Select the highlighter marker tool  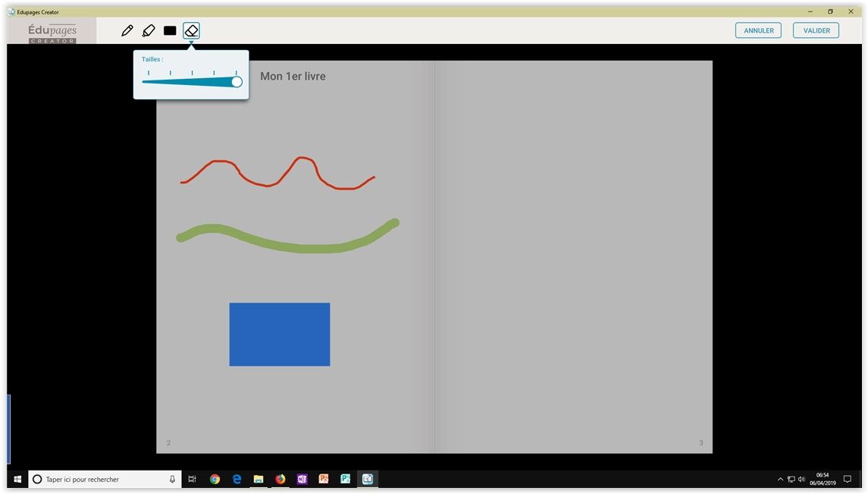(x=149, y=30)
